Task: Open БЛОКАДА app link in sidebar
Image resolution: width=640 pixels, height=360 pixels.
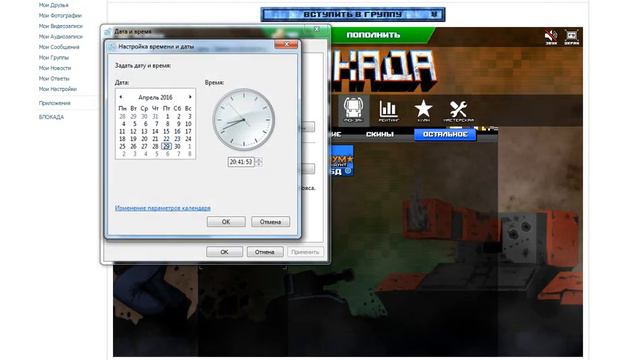Action: pos(51,117)
